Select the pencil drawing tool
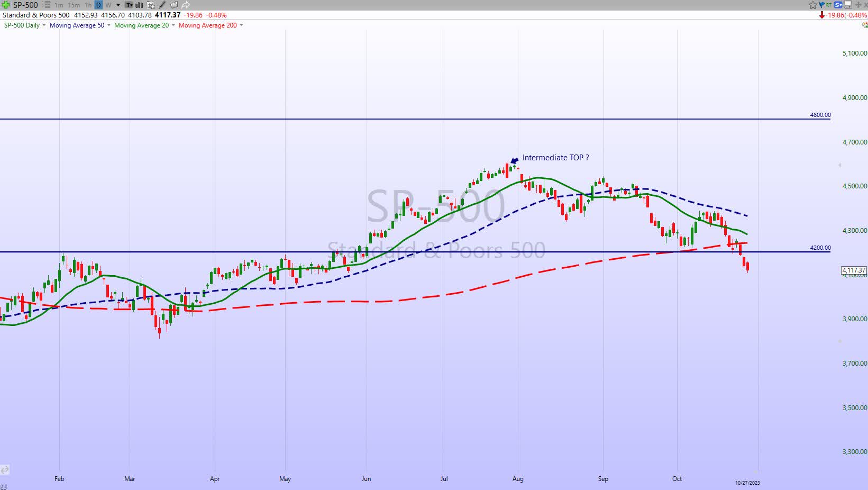868x490 pixels. 162,5
